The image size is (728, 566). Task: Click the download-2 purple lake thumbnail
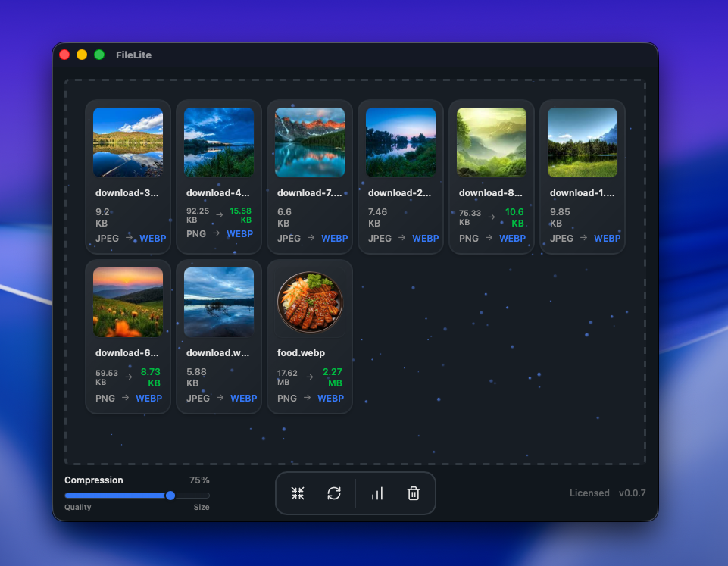[400, 142]
